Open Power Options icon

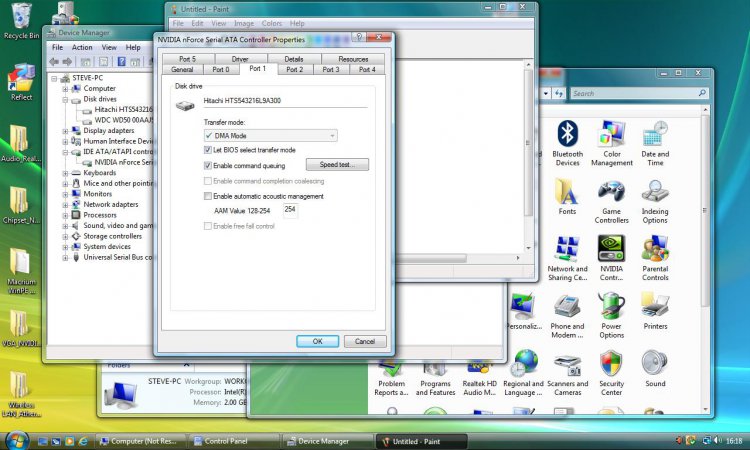[x=611, y=316]
